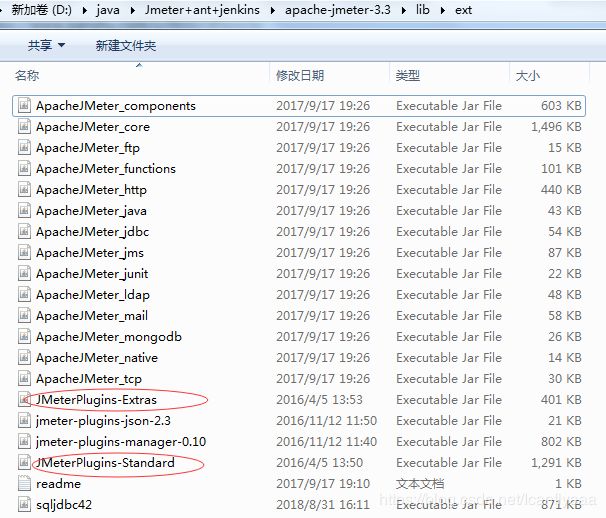This screenshot has height=518, width=606.
Task: Go to apache-jmeter-3.3 breadcrumb folder
Action: (338, 10)
